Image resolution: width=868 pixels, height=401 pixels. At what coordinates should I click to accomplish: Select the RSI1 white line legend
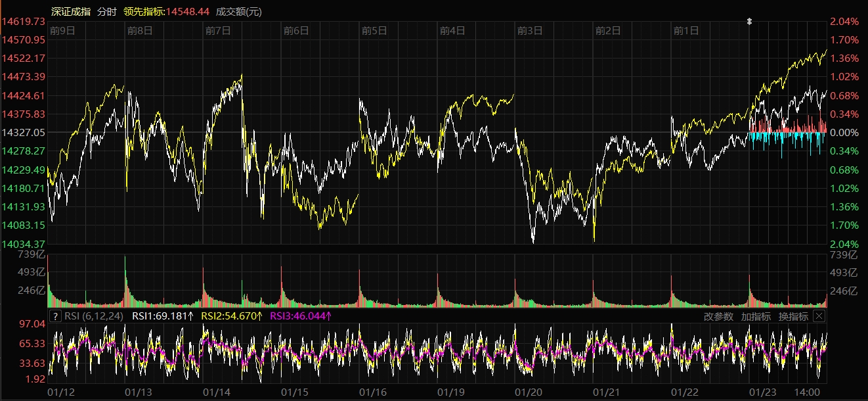tap(163, 316)
